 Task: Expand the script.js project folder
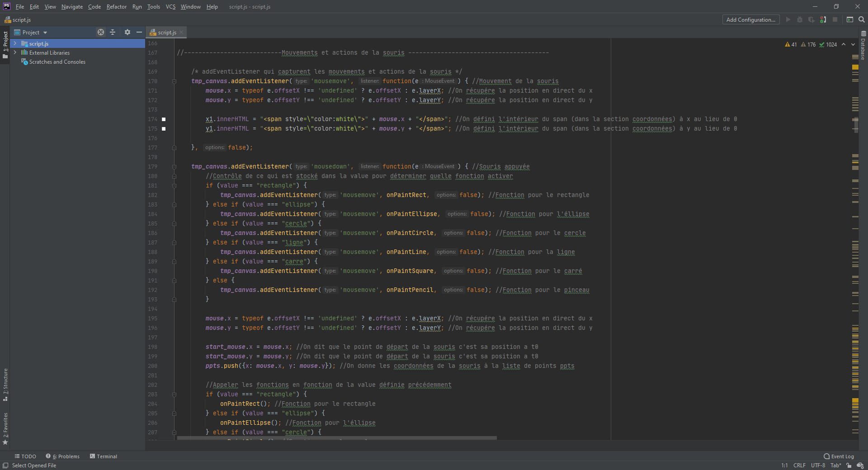click(15, 43)
